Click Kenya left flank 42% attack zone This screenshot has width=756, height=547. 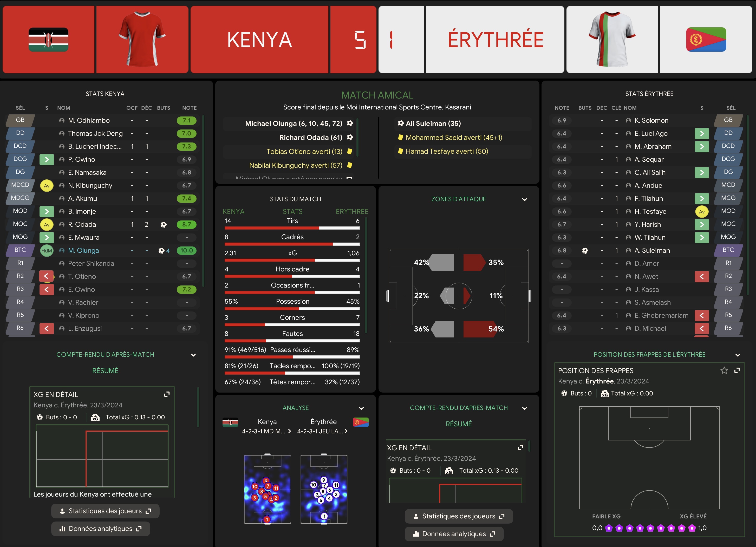[x=441, y=263]
